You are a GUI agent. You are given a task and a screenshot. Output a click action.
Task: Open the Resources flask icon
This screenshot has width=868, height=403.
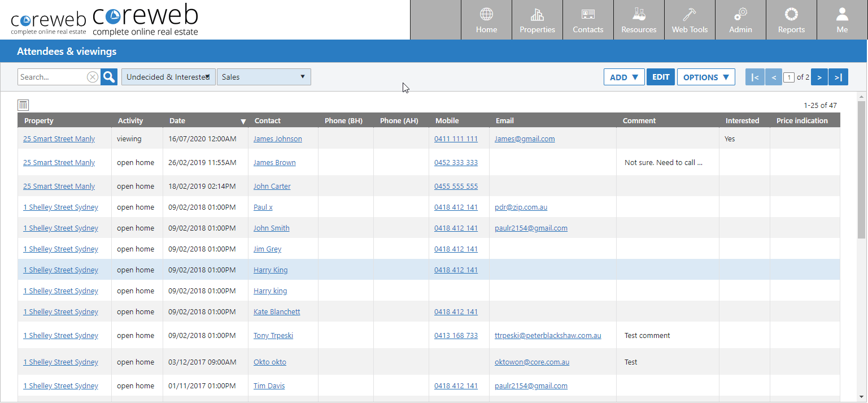pyautogui.click(x=639, y=15)
